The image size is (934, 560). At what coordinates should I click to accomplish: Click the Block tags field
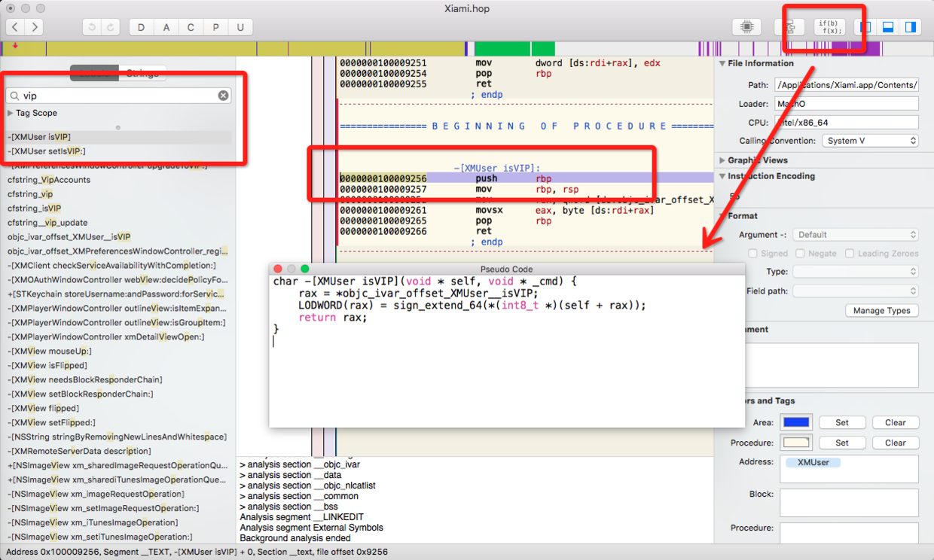click(x=849, y=503)
